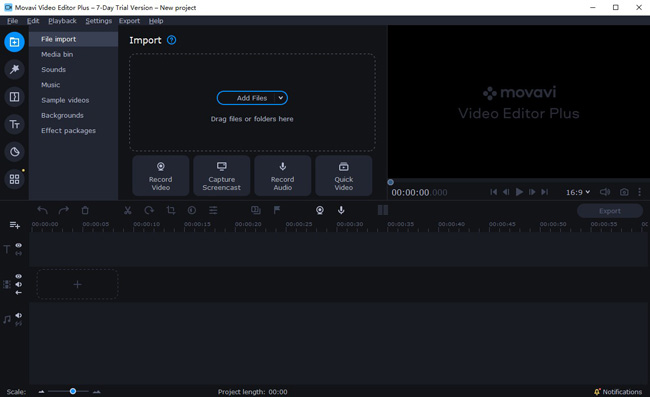The image size is (650, 397).
Task: Toggle the arrow button on video track
Action: pos(19,293)
